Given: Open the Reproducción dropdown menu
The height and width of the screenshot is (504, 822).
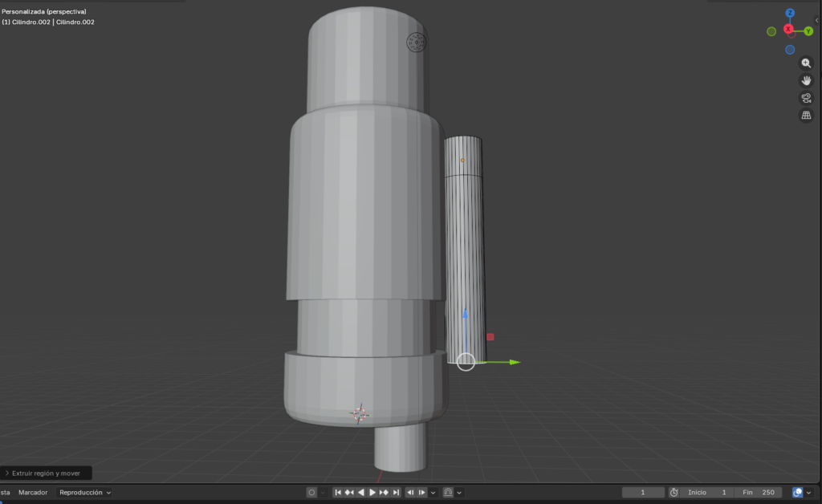Looking at the screenshot, I should coord(83,492).
